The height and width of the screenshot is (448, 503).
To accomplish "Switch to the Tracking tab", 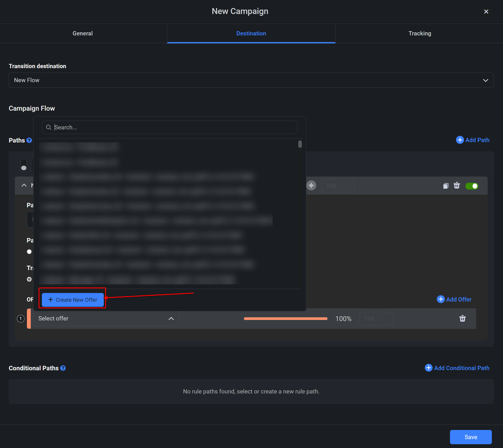I will coord(419,33).
